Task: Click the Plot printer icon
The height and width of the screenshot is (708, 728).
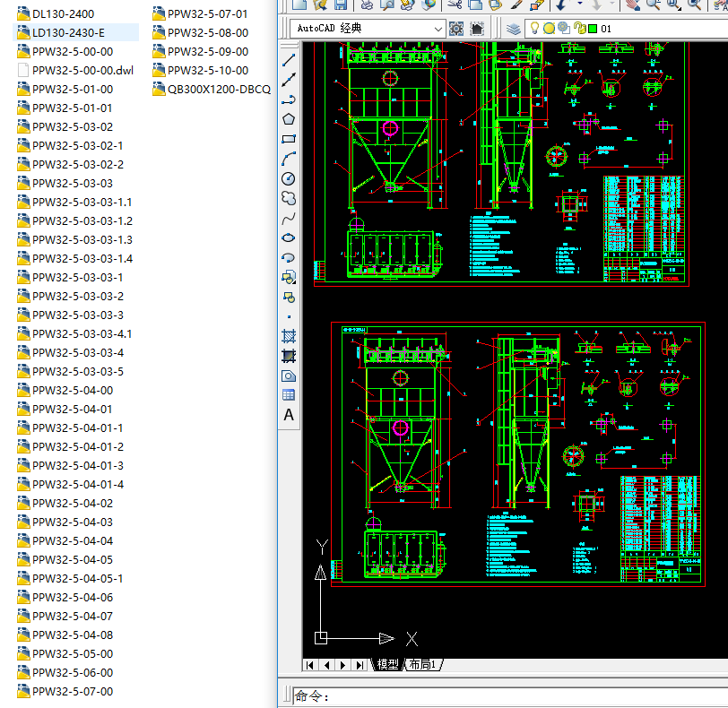Action: pos(368,6)
